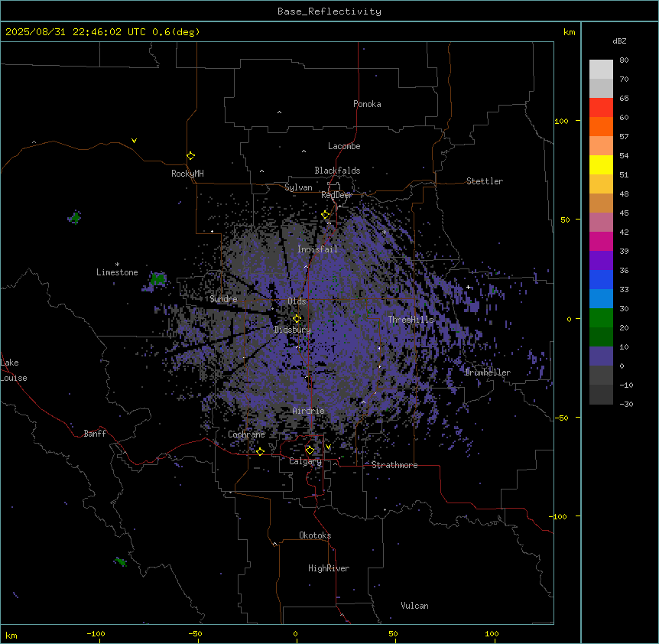Click the yellow diamond marker above RockyMH
Image resolution: width=659 pixels, height=644 pixels.
191,156
